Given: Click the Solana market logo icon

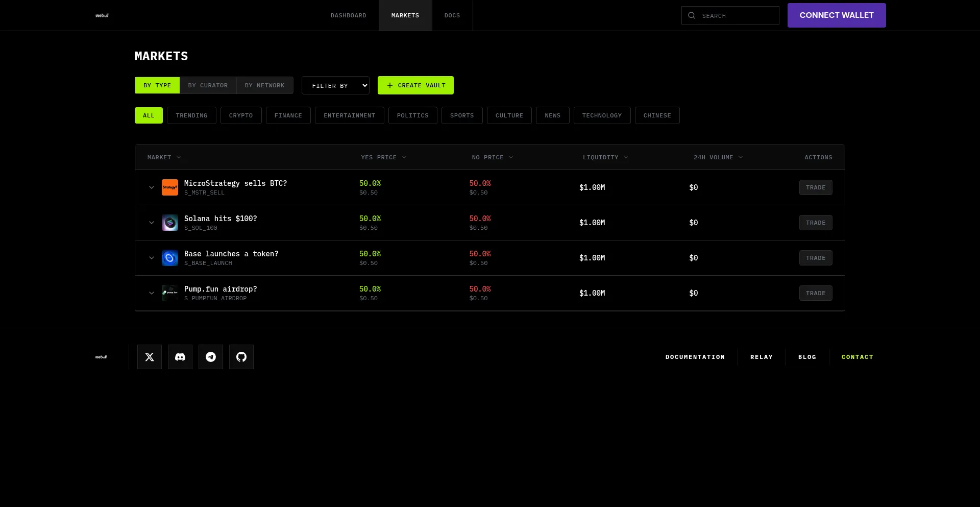Looking at the screenshot, I should click(169, 223).
